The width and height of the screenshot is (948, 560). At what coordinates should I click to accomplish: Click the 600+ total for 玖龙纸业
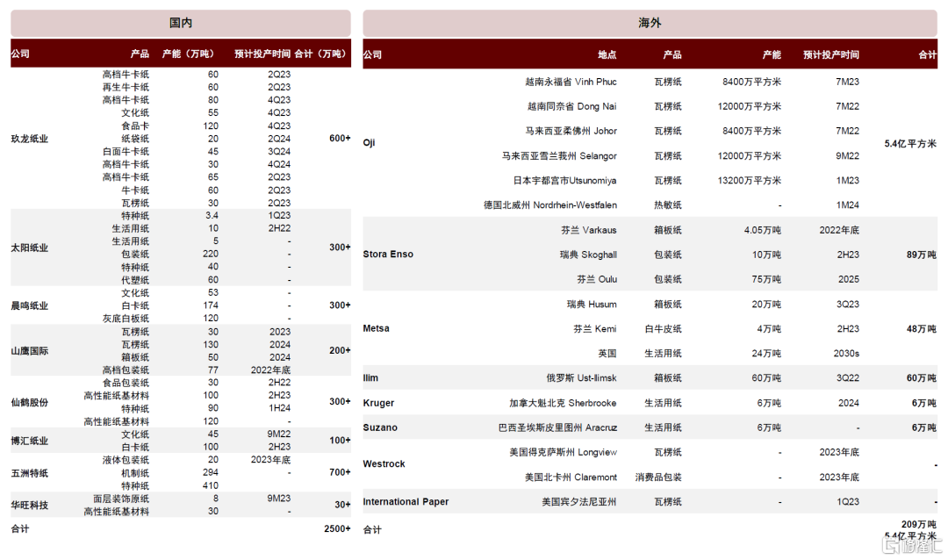(x=340, y=138)
